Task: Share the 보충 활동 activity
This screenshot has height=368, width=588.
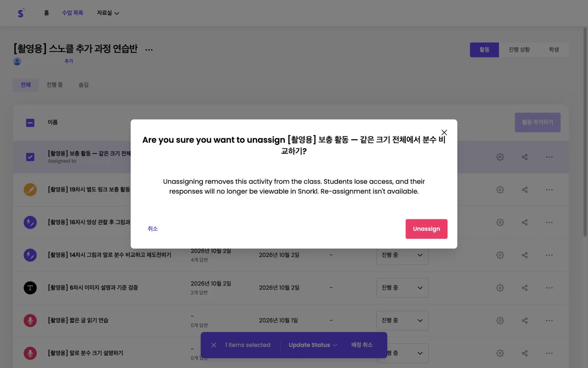Action: coord(524,157)
